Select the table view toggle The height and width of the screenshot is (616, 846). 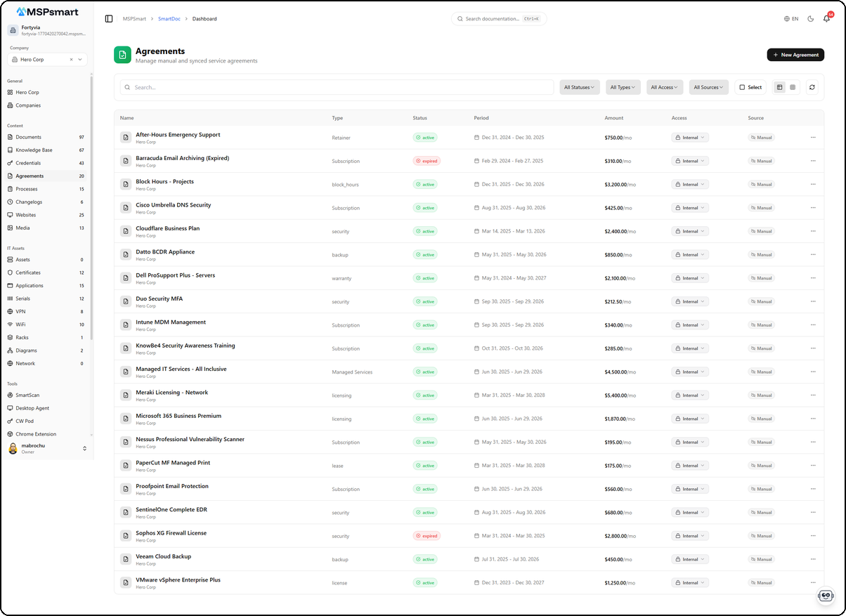pos(779,87)
